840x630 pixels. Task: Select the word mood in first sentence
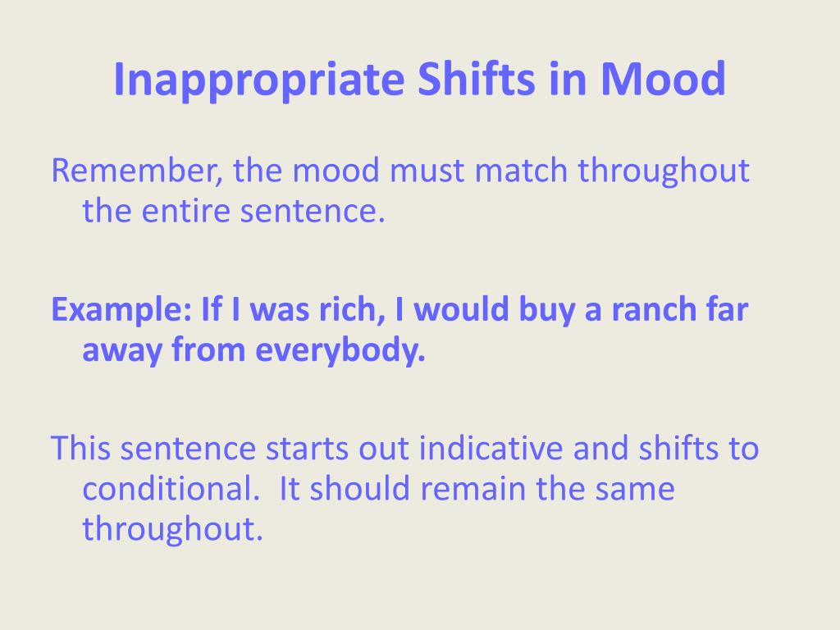(336, 171)
